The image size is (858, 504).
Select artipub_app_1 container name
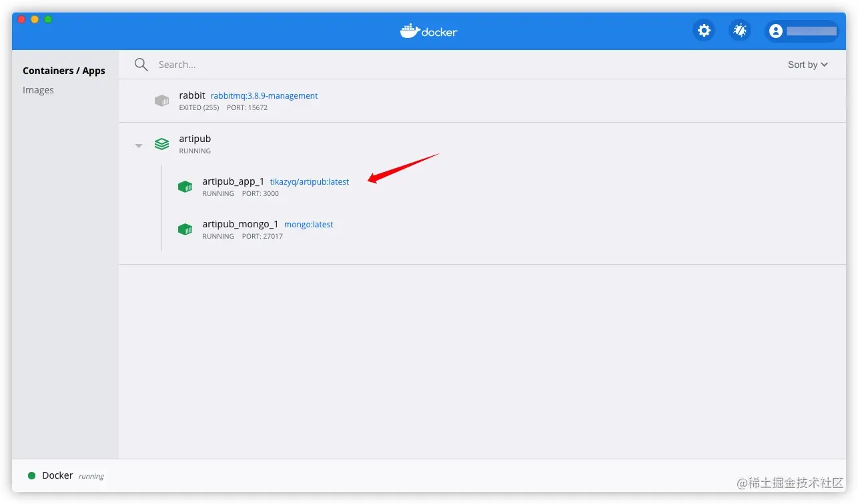[x=234, y=181]
